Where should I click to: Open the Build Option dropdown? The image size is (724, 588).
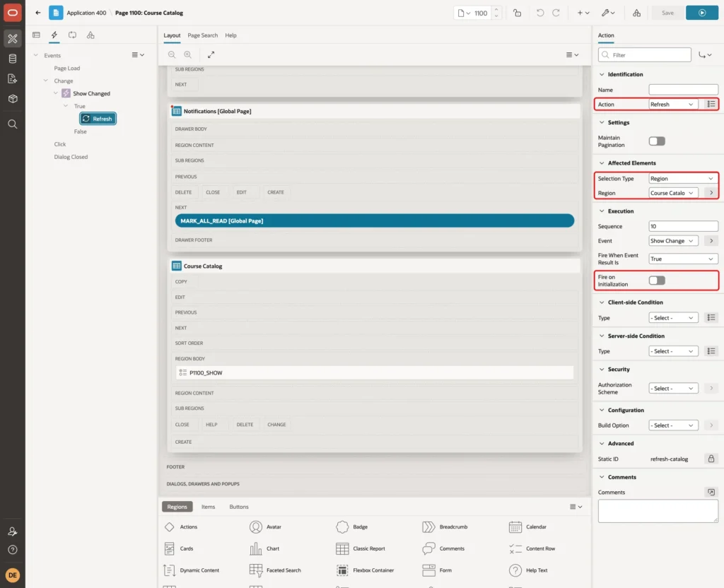tap(673, 425)
